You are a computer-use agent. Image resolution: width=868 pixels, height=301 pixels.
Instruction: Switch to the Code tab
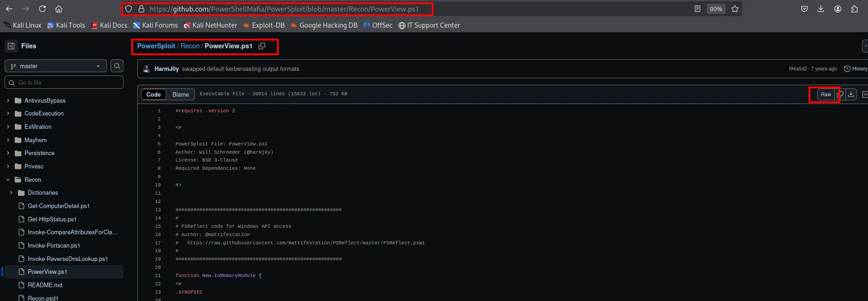coord(153,94)
